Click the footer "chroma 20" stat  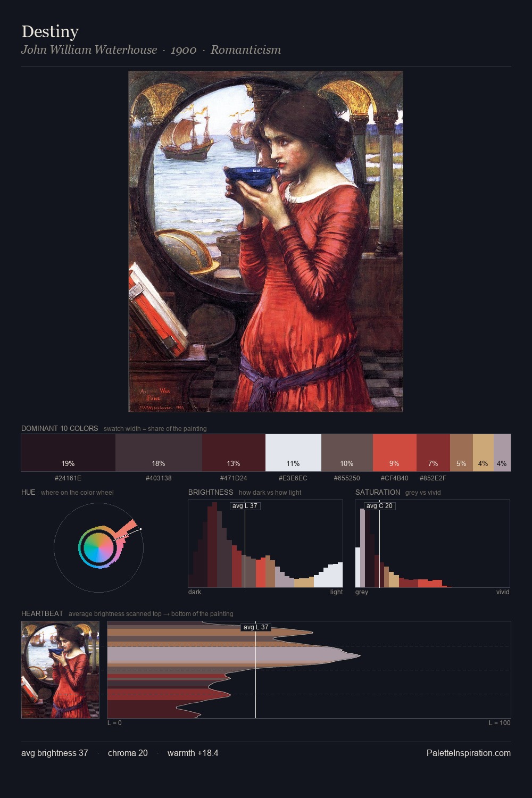[x=128, y=753]
